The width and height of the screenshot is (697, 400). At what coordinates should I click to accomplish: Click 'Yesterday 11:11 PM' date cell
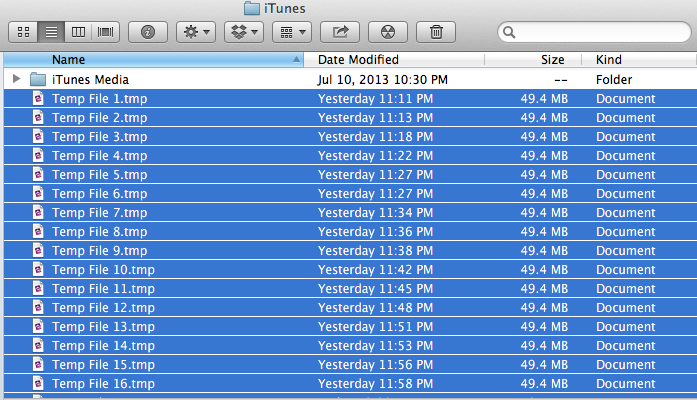point(376,99)
